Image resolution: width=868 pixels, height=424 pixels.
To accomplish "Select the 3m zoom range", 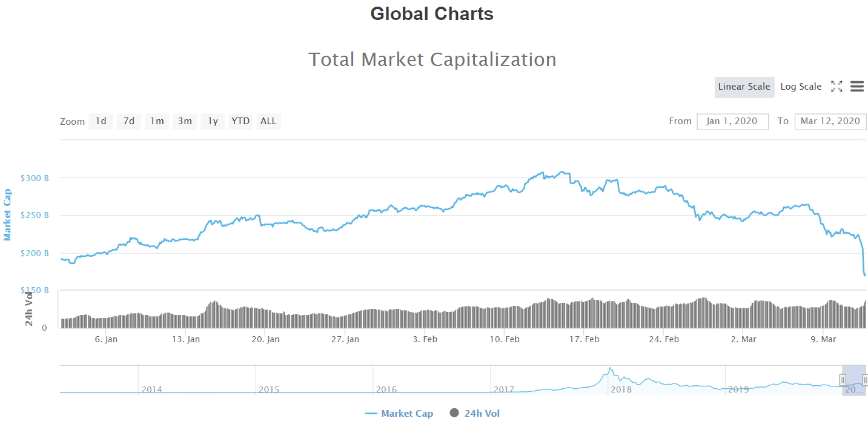I will [185, 121].
